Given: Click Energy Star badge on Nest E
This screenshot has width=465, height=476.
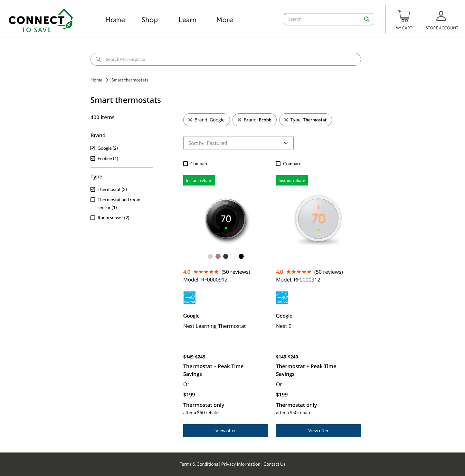Looking at the screenshot, I should pyautogui.click(x=282, y=298).
